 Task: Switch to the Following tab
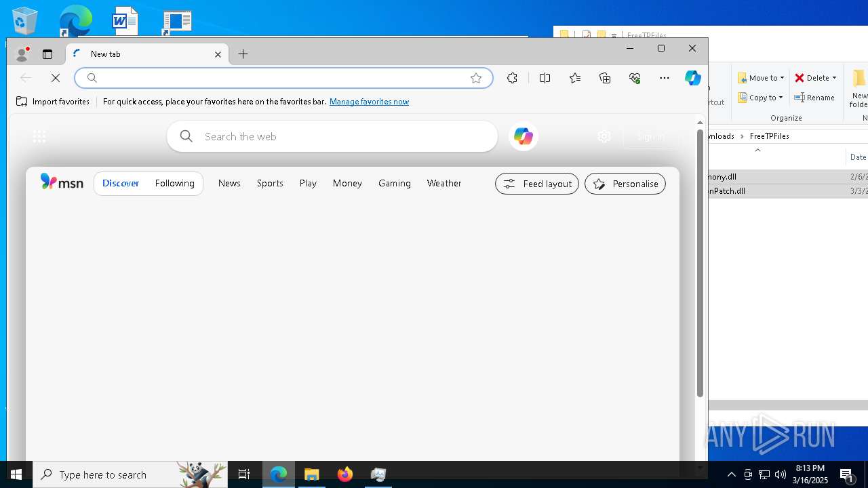click(174, 183)
